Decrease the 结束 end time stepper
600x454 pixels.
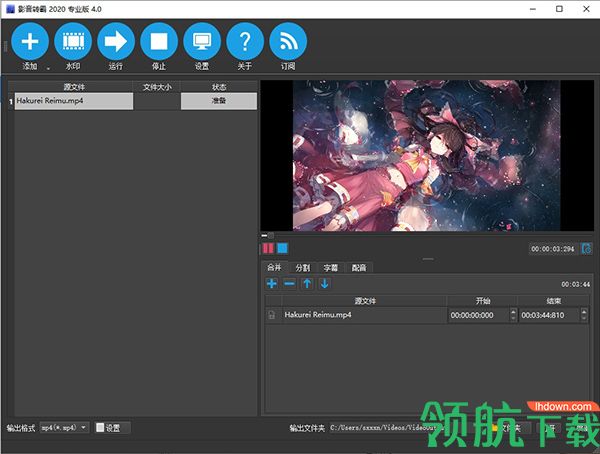584,318
